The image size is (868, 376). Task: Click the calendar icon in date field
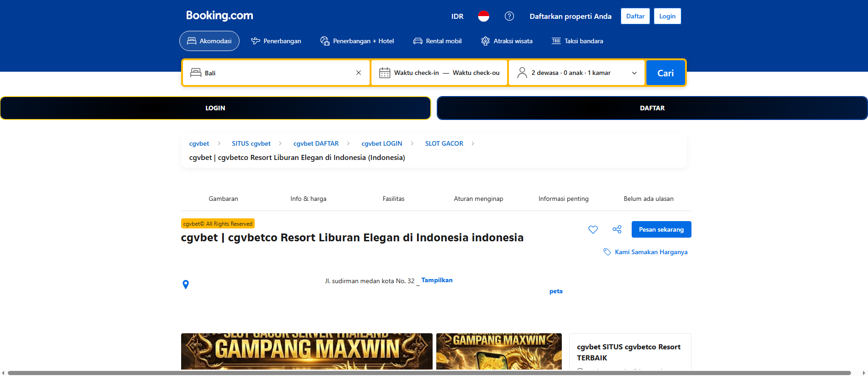tap(384, 73)
